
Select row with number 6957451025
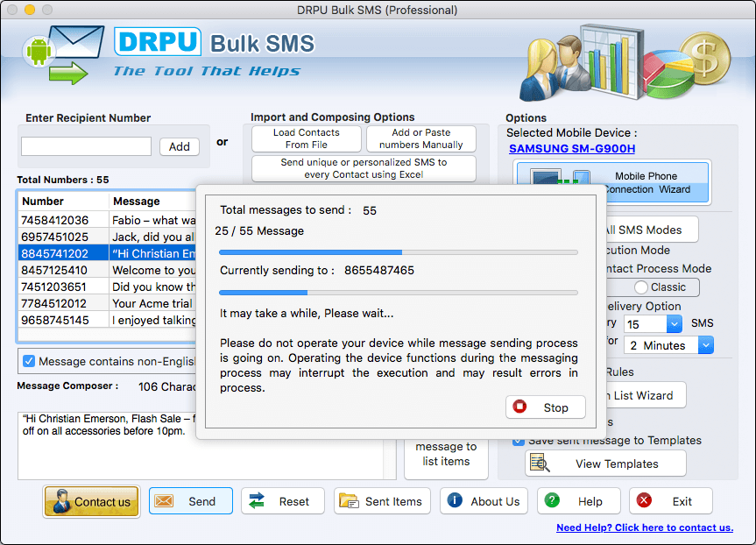pos(107,237)
